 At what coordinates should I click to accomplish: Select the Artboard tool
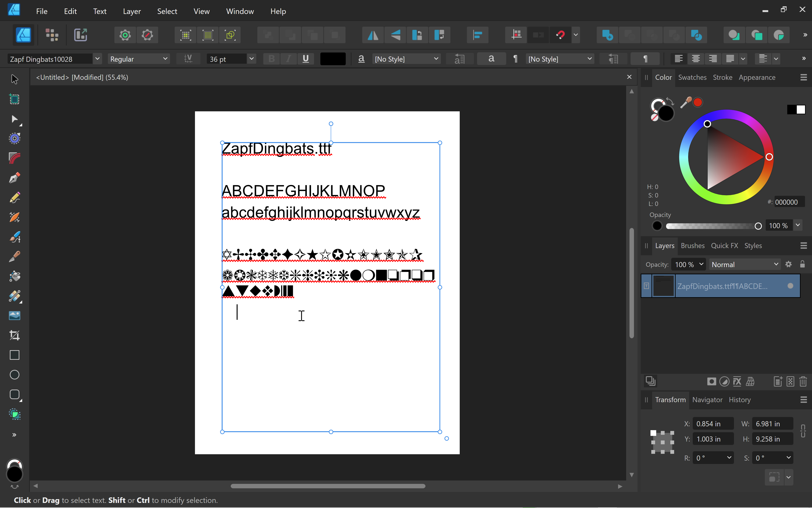14,99
